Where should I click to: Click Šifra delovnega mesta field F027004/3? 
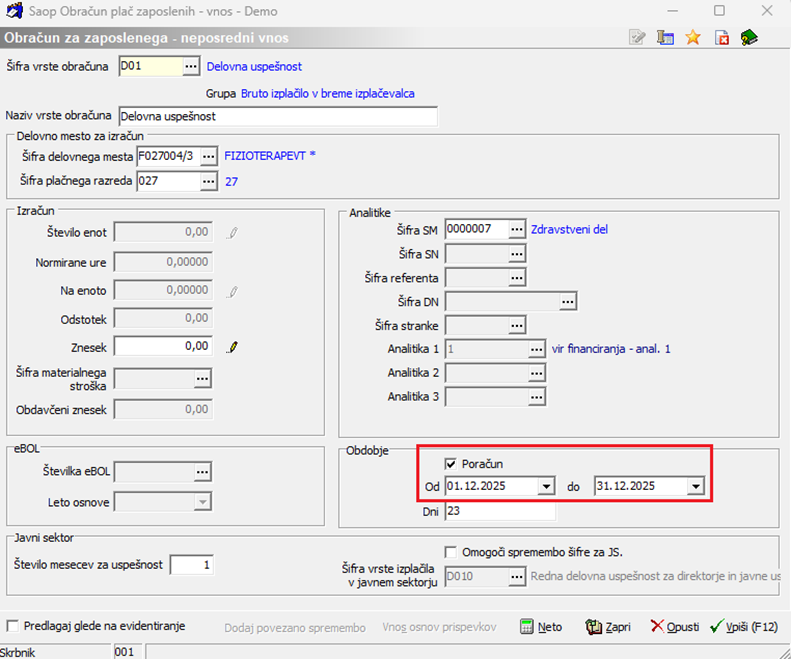tap(168, 157)
